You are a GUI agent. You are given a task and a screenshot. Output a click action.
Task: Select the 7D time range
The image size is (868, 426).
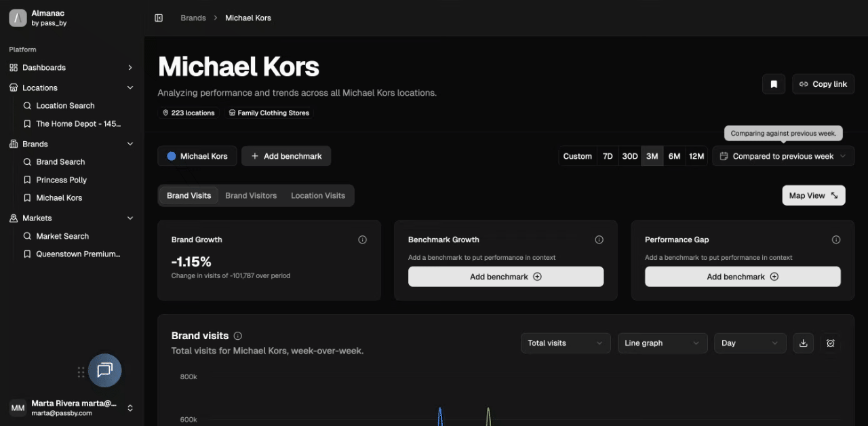(x=608, y=156)
